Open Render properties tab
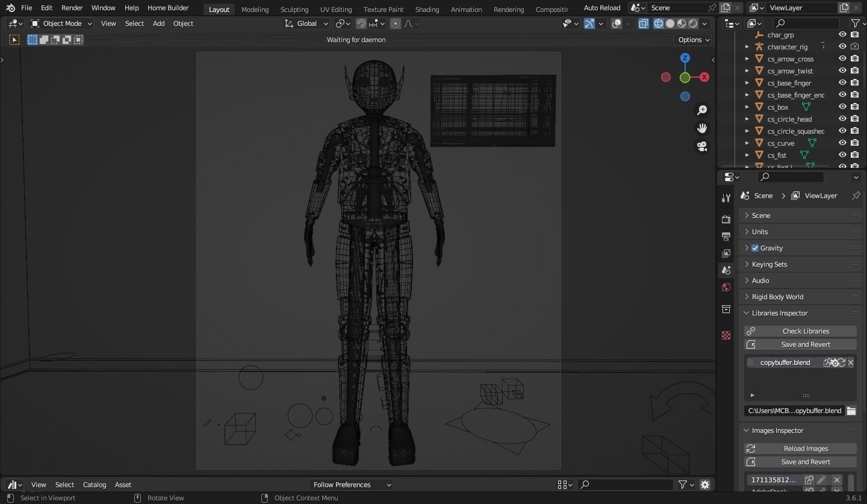The height and width of the screenshot is (504, 867). (x=726, y=220)
